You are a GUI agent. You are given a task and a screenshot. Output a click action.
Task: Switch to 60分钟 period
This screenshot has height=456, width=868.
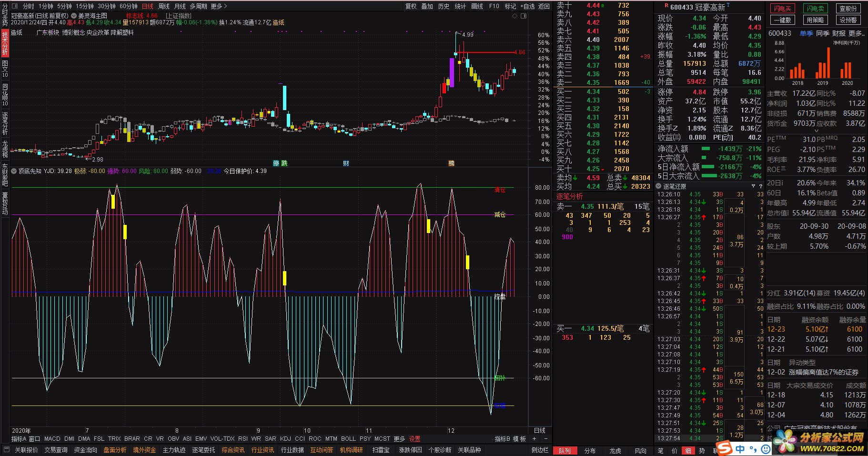[128, 6]
